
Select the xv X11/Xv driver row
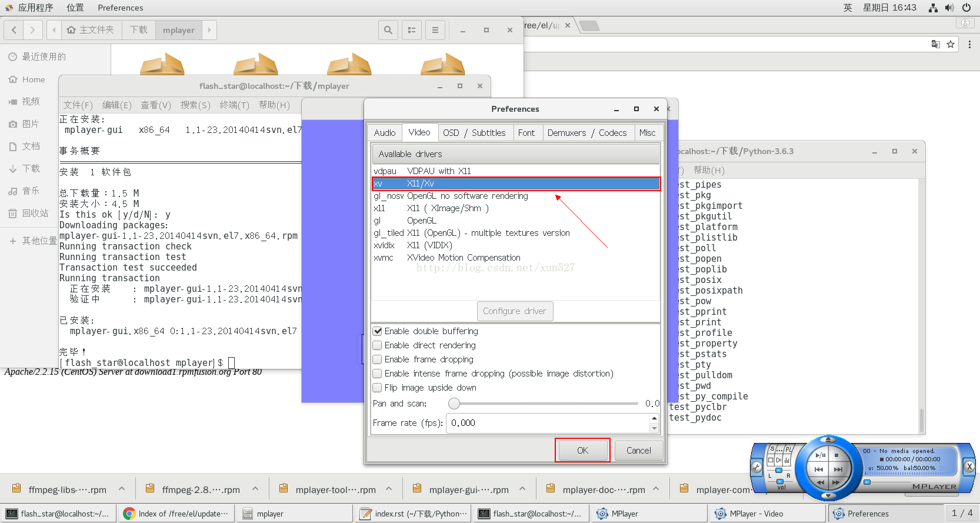click(516, 184)
